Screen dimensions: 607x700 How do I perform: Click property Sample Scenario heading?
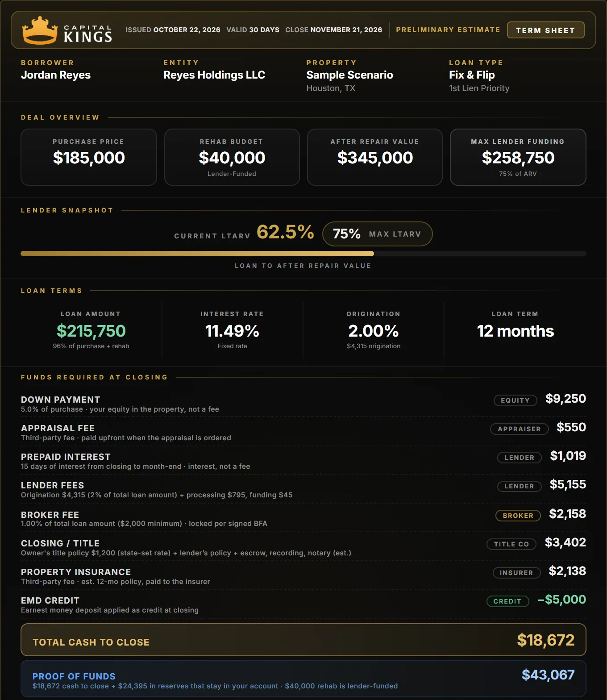(x=349, y=75)
